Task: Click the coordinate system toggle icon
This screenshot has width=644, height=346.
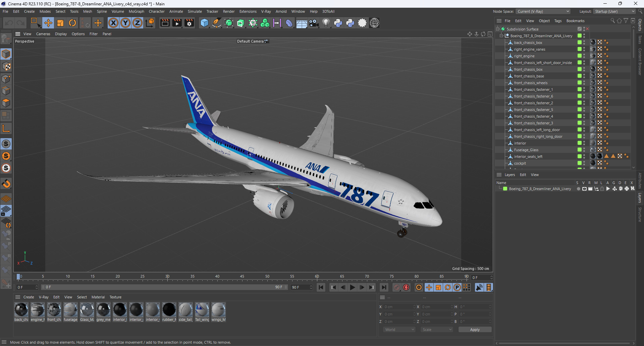Action: (x=150, y=23)
